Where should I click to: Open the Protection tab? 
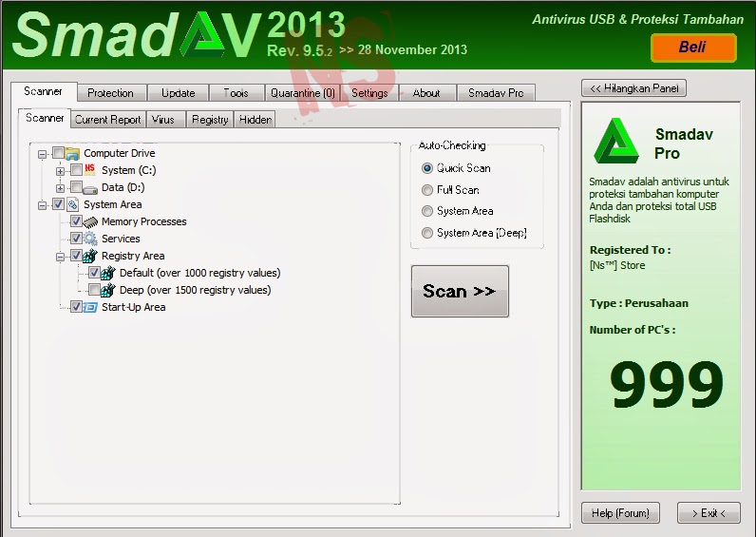click(110, 93)
